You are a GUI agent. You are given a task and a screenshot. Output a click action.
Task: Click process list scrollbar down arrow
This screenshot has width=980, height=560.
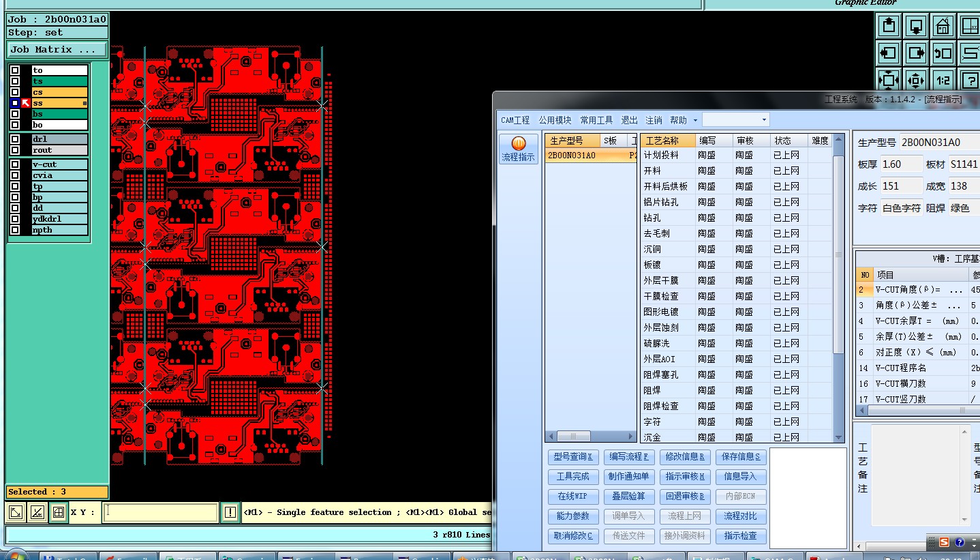[839, 437]
